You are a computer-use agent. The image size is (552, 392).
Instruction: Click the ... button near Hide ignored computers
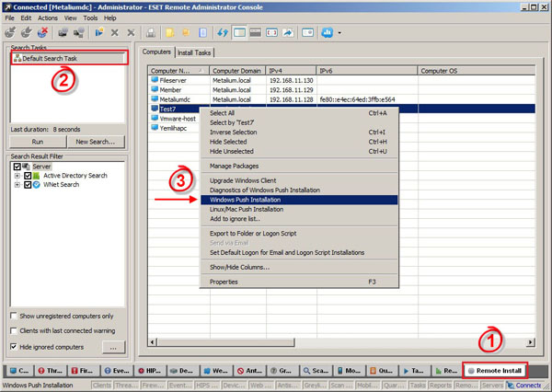[113, 347]
